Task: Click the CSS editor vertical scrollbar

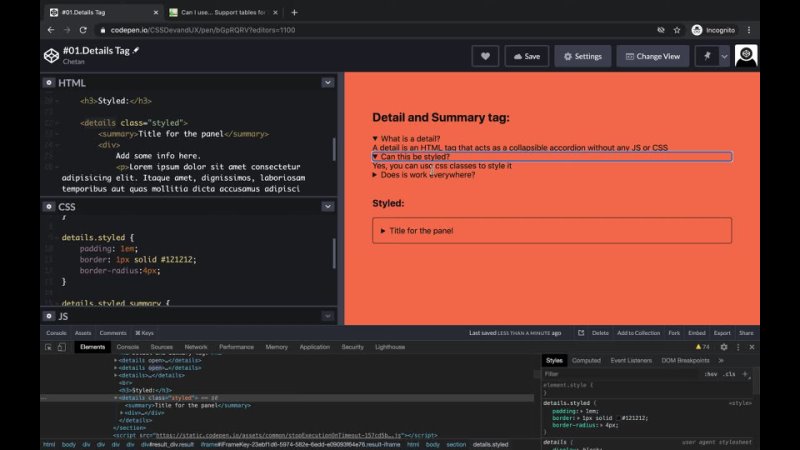Action: point(334,254)
